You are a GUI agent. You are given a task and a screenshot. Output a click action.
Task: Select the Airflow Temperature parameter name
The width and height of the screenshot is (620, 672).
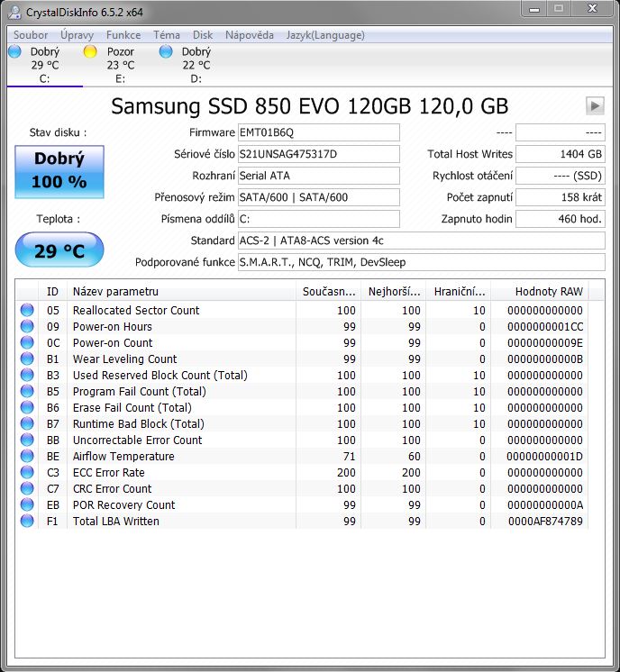[x=123, y=457]
